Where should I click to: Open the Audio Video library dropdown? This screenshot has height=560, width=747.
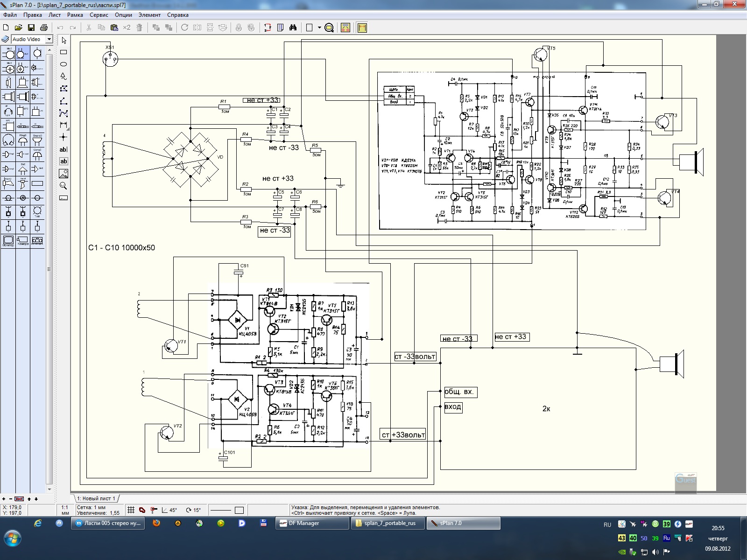pos(49,39)
